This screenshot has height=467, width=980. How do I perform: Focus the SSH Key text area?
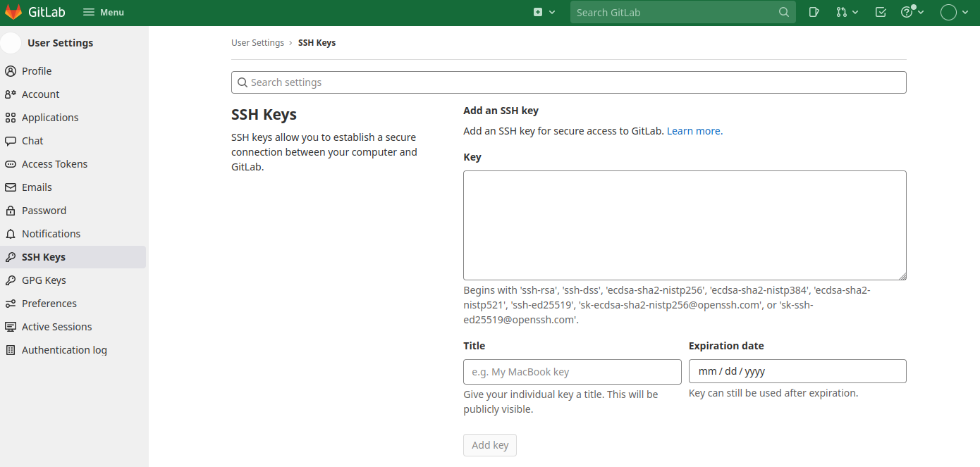click(x=684, y=225)
